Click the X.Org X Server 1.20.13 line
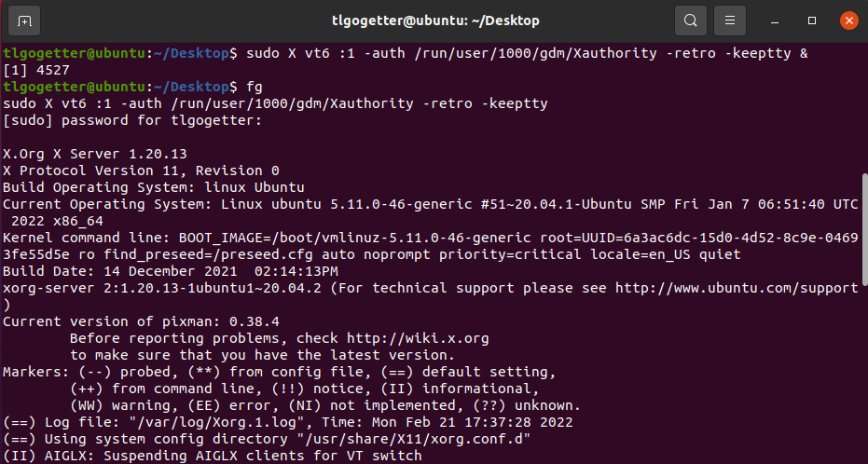The height and width of the screenshot is (464, 868). click(95, 154)
